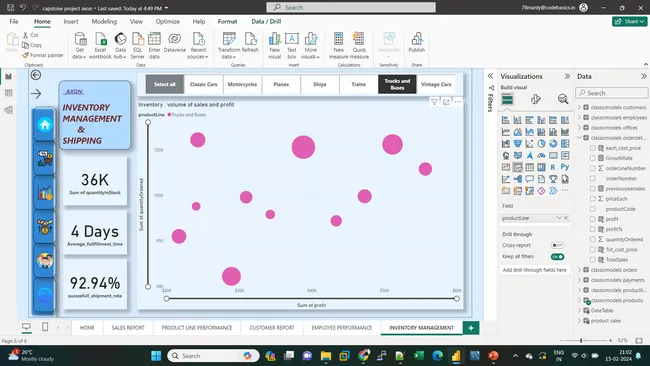Viewport: 650px width, 366px height.
Task: Expand the classicmodels customers table
Action: [x=580, y=107]
